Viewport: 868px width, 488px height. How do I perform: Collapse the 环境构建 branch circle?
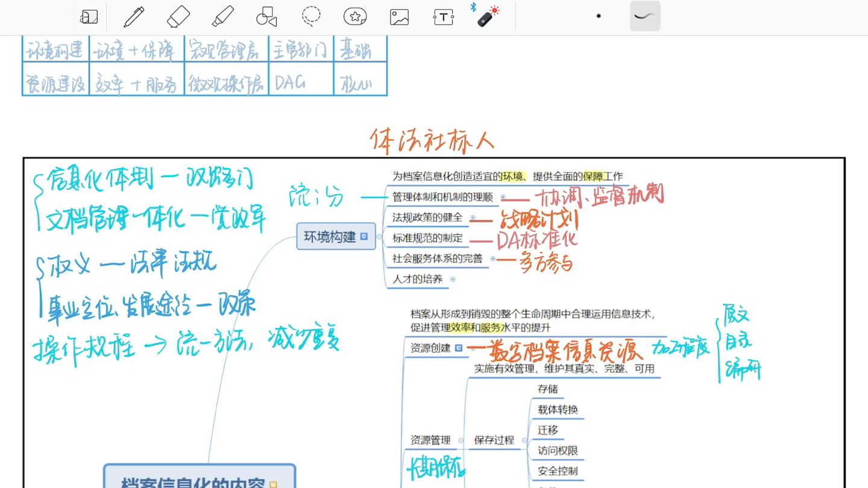click(x=380, y=237)
